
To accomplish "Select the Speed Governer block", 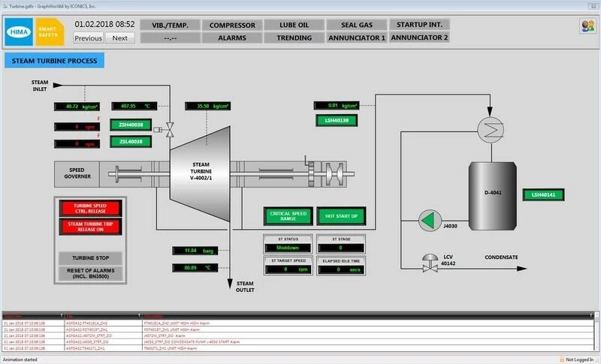I will click(x=77, y=173).
